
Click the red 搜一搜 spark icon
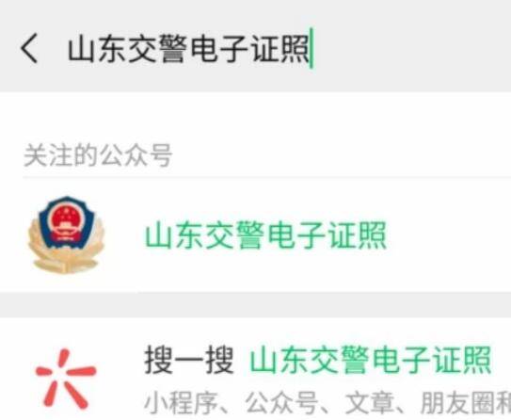66,379
